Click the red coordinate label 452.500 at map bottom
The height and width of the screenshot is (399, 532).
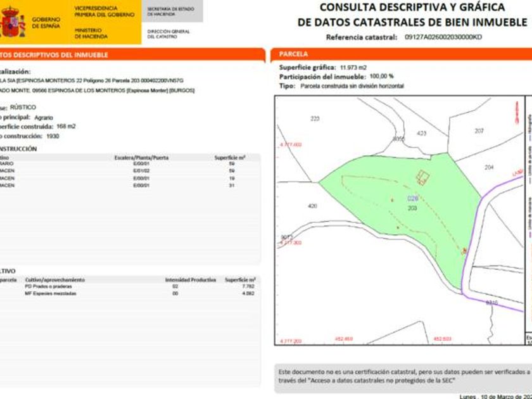[x=443, y=339]
